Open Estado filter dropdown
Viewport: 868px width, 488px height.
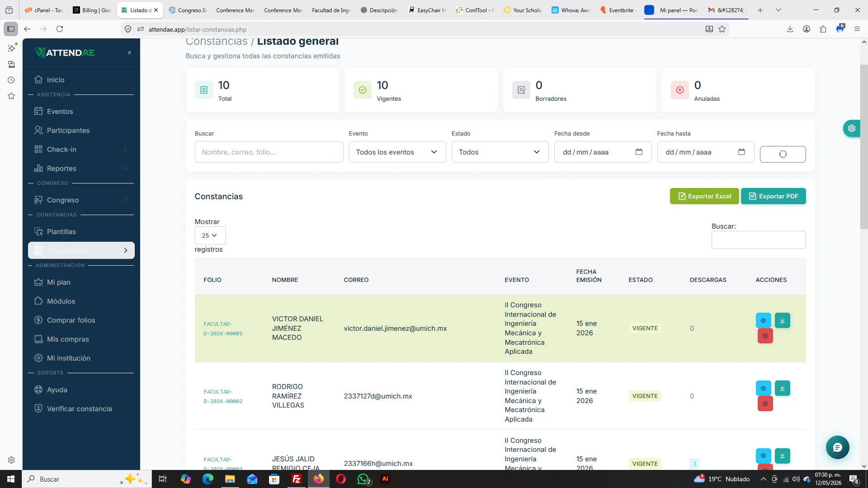[x=500, y=152]
